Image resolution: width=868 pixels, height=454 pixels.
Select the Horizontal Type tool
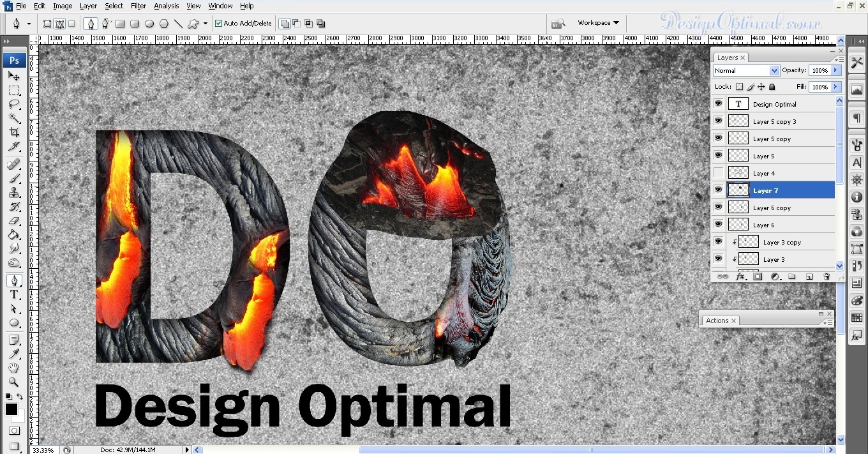(x=14, y=294)
